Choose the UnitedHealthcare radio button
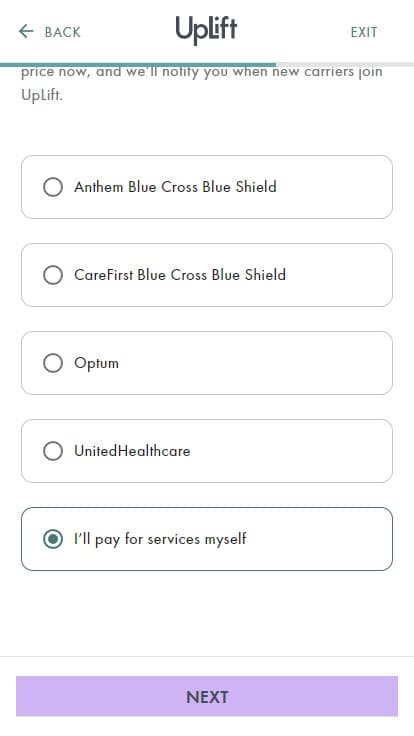414x736 pixels. point(53,451)
